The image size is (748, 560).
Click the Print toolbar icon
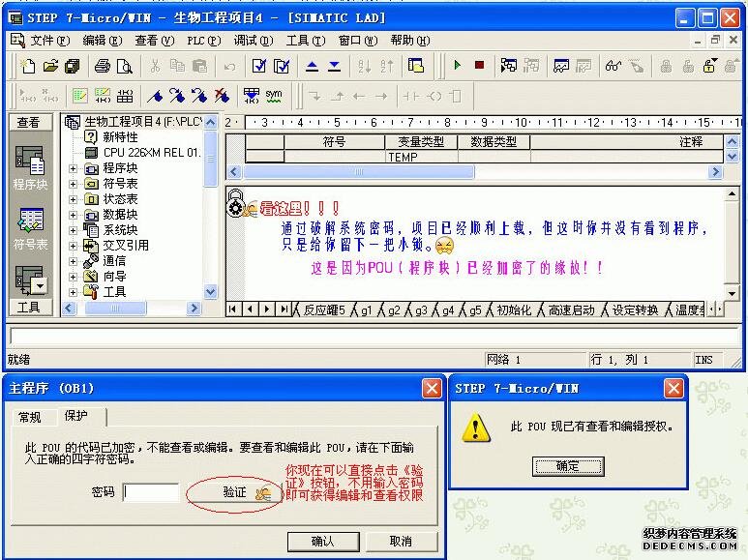coord(102,66)
